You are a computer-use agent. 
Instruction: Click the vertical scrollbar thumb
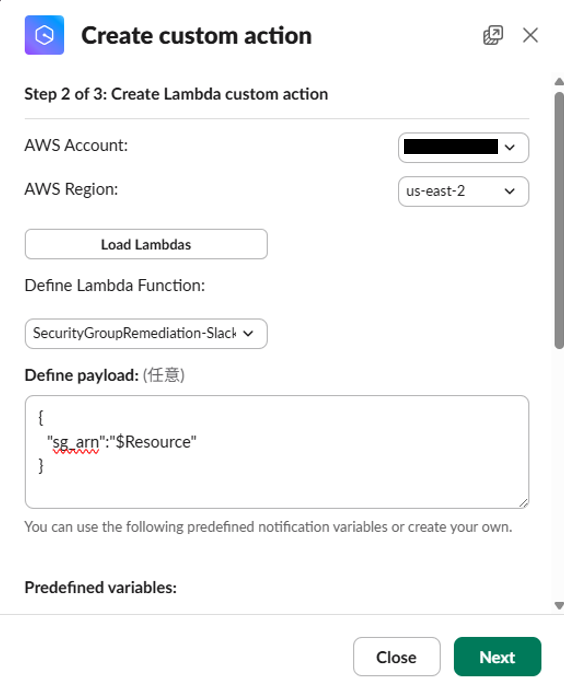[559, 220]
